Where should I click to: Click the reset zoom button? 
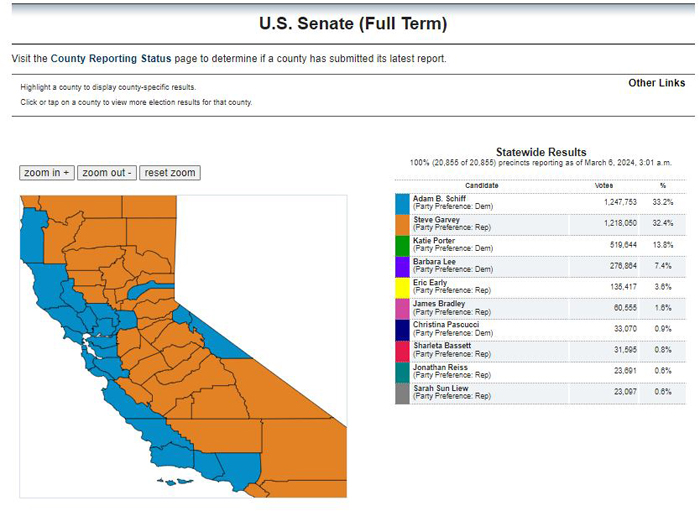170,173
